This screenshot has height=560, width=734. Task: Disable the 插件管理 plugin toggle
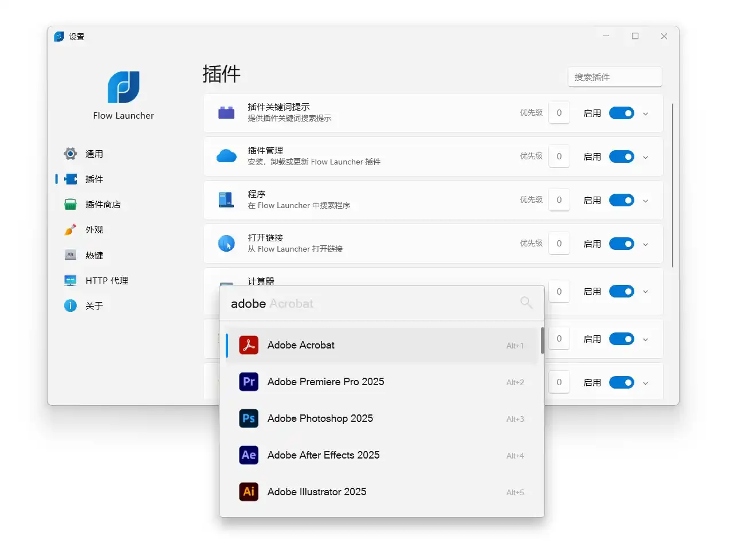[622, 156]
